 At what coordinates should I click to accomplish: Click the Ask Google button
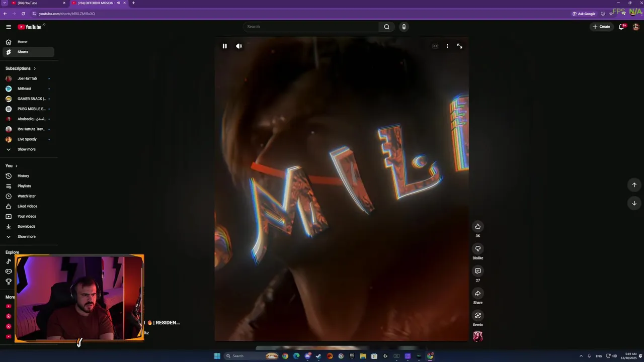tap(584, 14)
